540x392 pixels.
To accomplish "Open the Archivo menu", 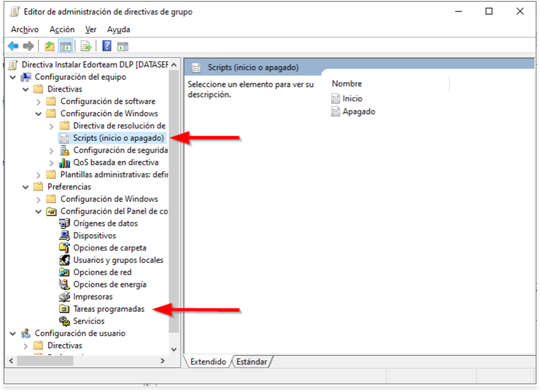I will (25, 29).
